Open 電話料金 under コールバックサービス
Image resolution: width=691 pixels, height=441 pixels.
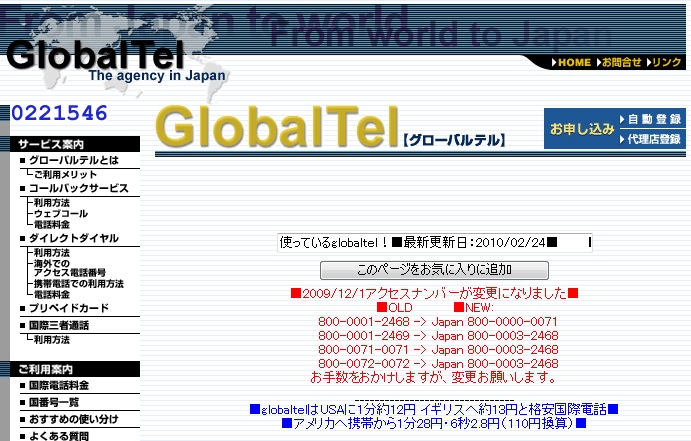[x=52, y=224]
